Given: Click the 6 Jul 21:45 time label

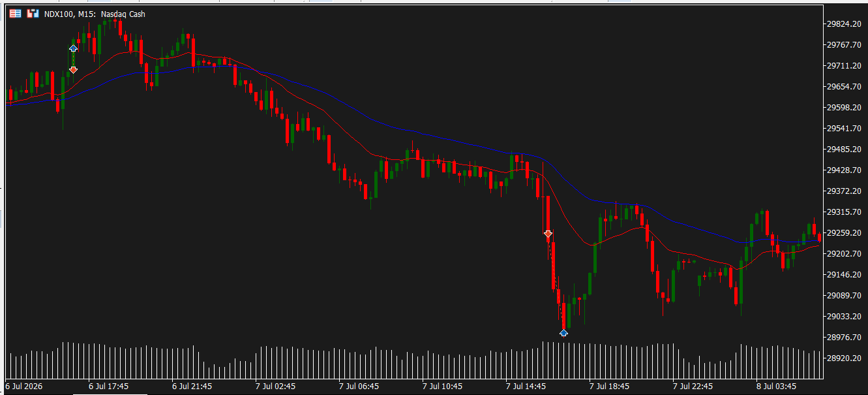Looking at the screenshot, I should pyautogui.click(x=192, y=387).
